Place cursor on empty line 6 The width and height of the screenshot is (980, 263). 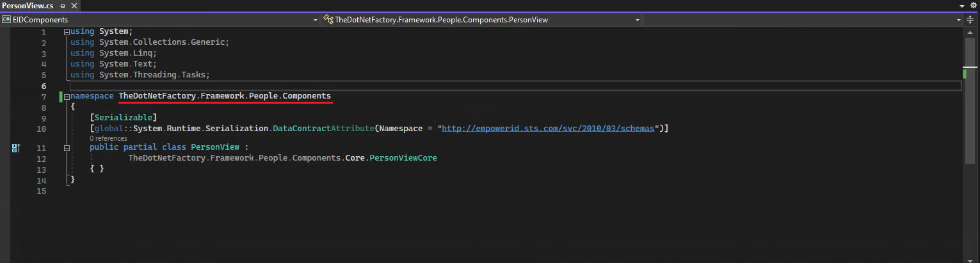pyautogui.click(x=515, y=86)
